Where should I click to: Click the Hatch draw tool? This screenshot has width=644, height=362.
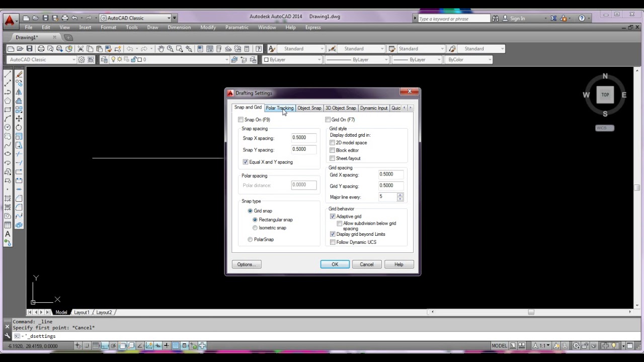[x=8, y=198]
